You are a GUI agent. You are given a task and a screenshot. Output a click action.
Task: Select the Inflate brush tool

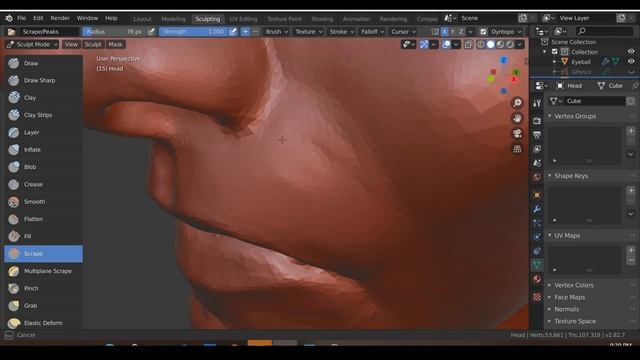pyautogui.click(x=43, y=150)
